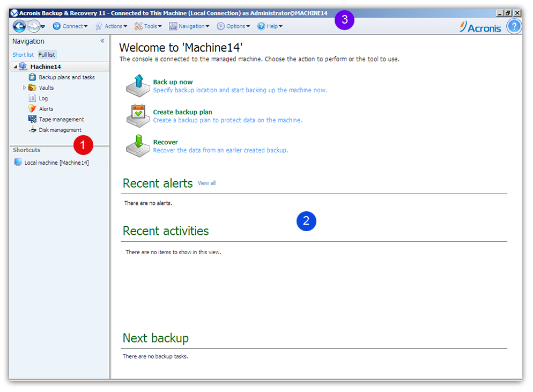The image size is (533, 392).
Task: Click the Shortcuts section header
Action: pos(26,150)
